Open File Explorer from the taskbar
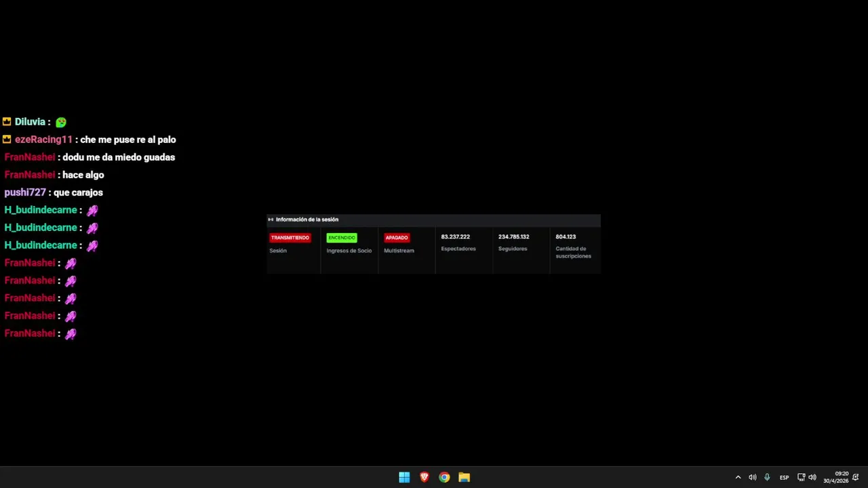868x488 pixels. coord(464,477)
